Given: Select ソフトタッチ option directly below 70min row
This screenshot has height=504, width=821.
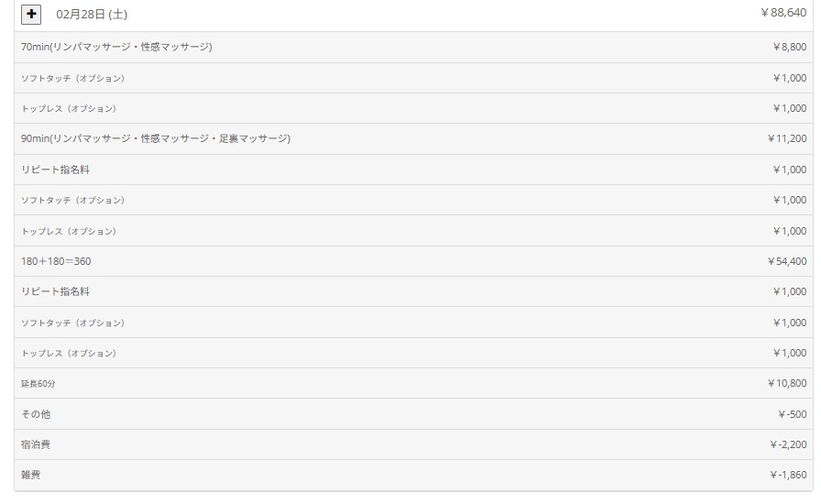Looking at the screenshot, I should coord(72,78).
